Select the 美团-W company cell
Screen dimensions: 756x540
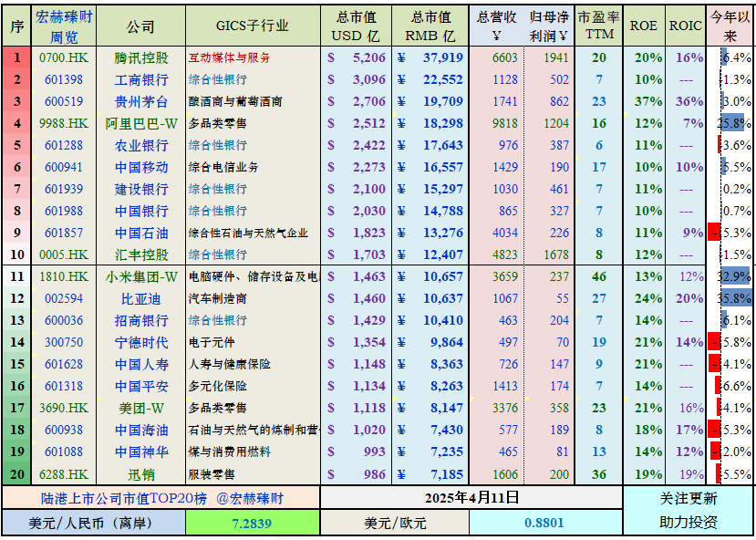point(140,408)
